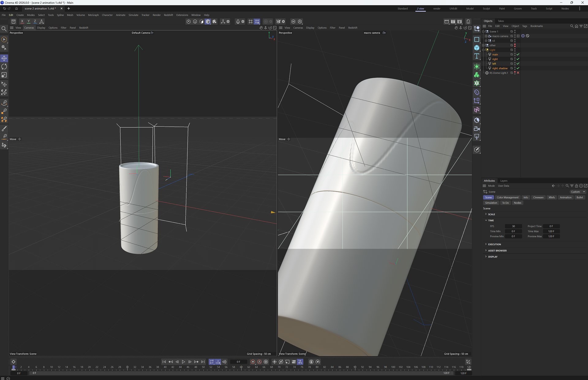This screenshot has height=380, width=588.
Task: Open the Color Management tab button
Action: click(507, 198)
